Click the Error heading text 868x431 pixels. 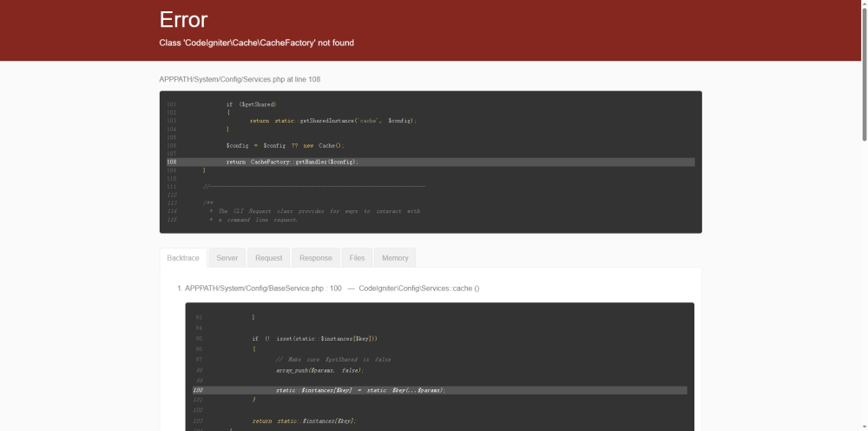(183, 19)
